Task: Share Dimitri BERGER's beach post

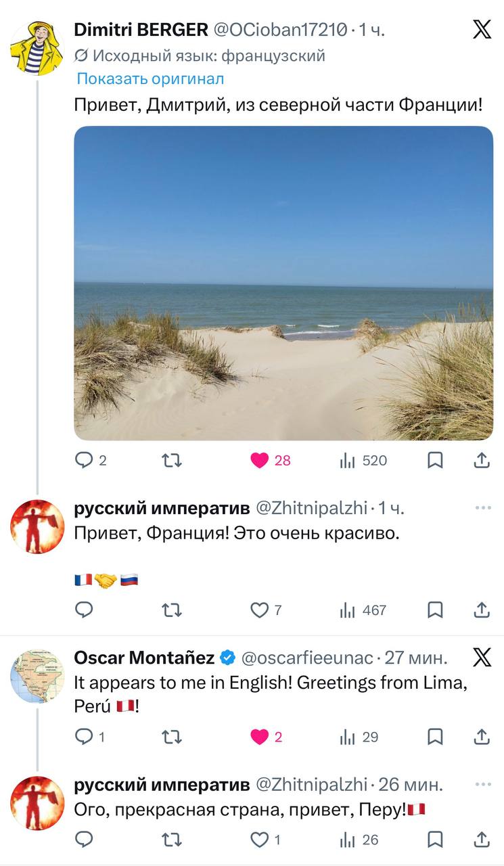Action: [x=481, y=461]
